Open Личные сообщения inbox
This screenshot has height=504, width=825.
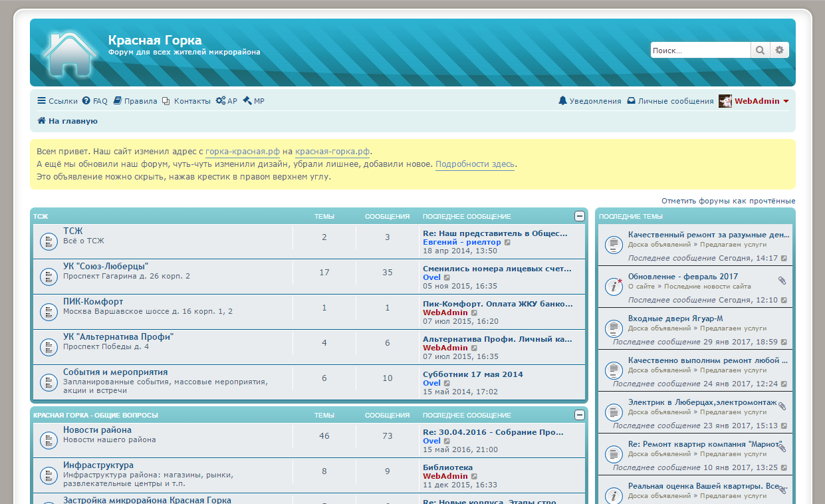pos(670,101)
